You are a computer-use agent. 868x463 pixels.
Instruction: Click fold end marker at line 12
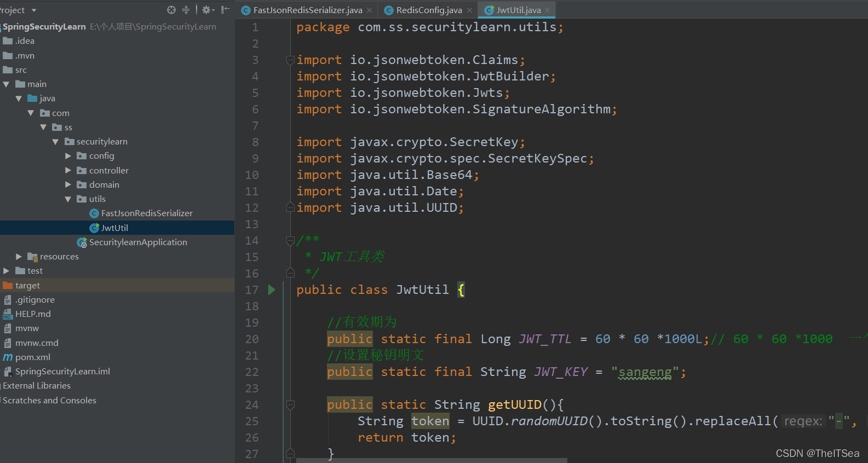(x=290, y=207)
